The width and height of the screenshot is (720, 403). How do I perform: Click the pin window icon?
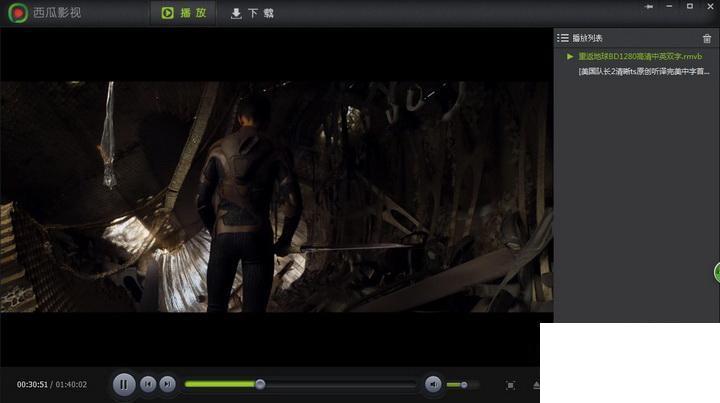tap(649, 6)
